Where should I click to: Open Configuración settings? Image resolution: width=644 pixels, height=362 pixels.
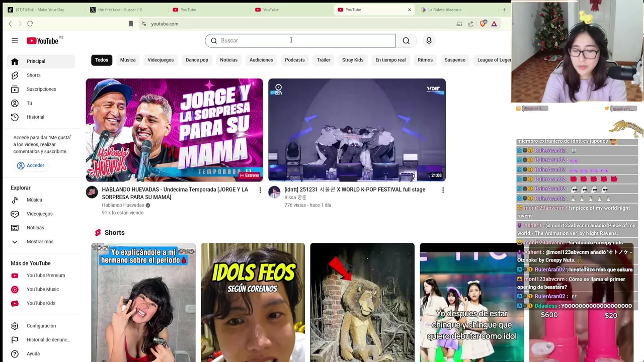coord(41,326)
